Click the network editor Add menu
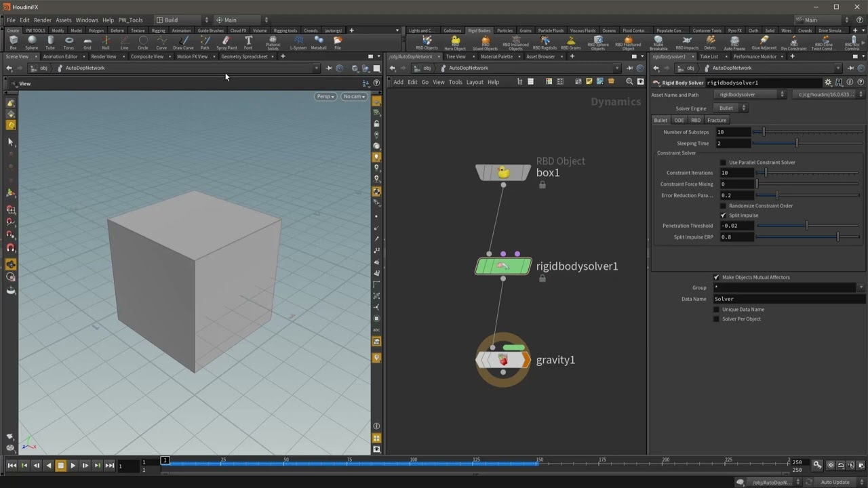 398,82
